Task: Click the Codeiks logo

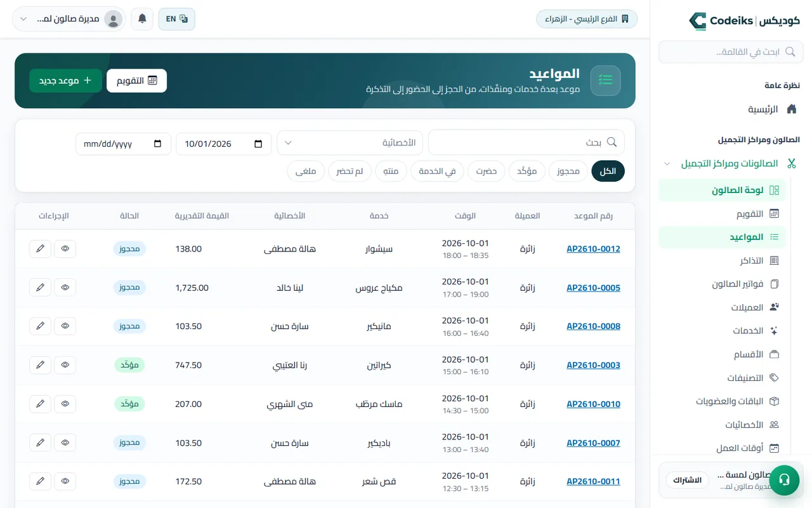Action: coord(744,20)
